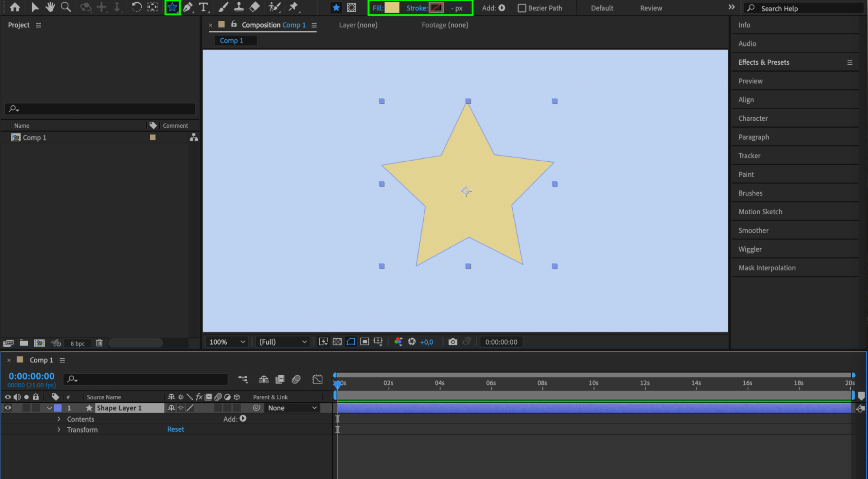The image size is (868, 479).
Task: Switch to the Review workspace
Action: [x=650, y=8]
